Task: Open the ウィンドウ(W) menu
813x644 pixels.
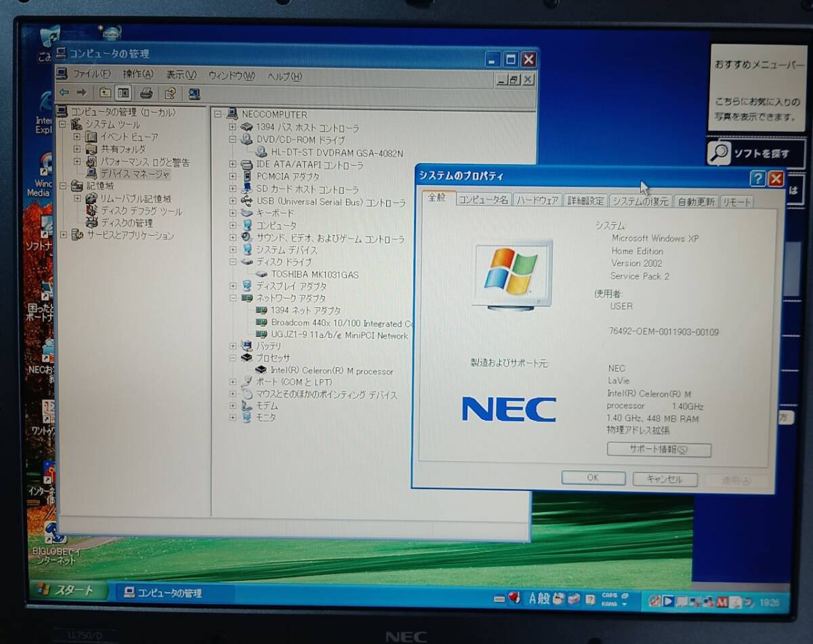Action: 231,76
